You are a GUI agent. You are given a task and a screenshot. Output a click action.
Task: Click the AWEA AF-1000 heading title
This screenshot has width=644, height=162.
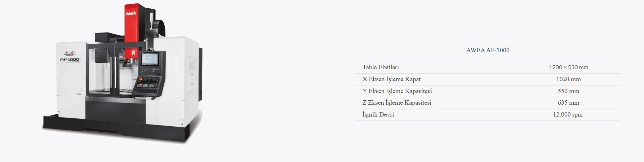coord(488,50)
